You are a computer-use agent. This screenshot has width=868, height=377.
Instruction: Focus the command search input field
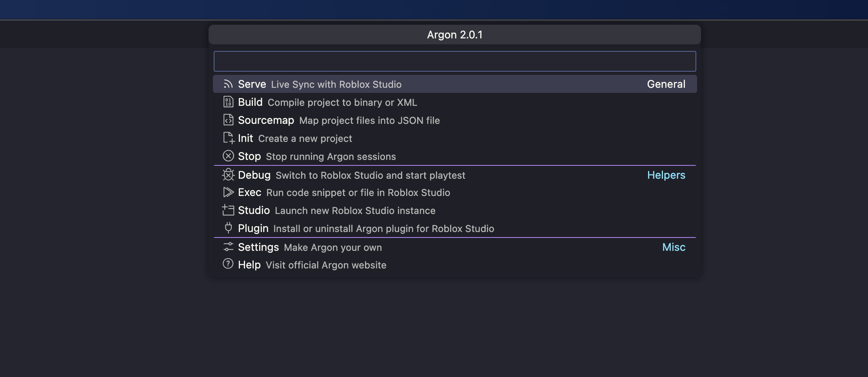click(x=454, y=61)
